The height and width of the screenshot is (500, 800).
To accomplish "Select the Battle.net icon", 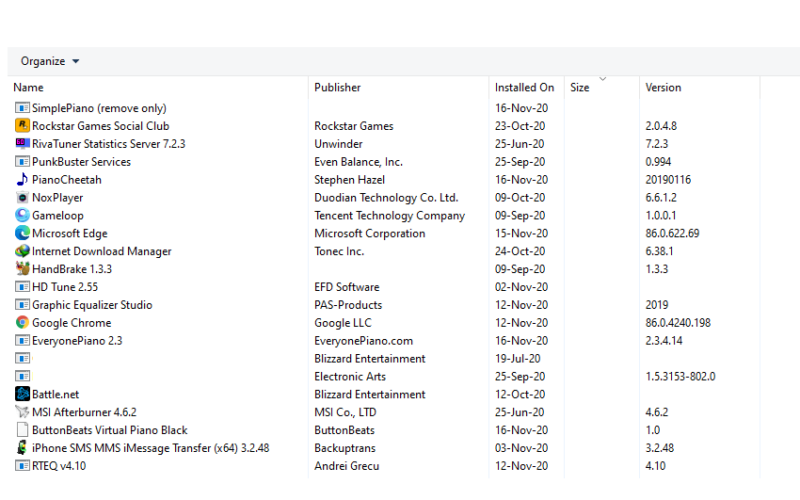I will (x=22, y=394).
